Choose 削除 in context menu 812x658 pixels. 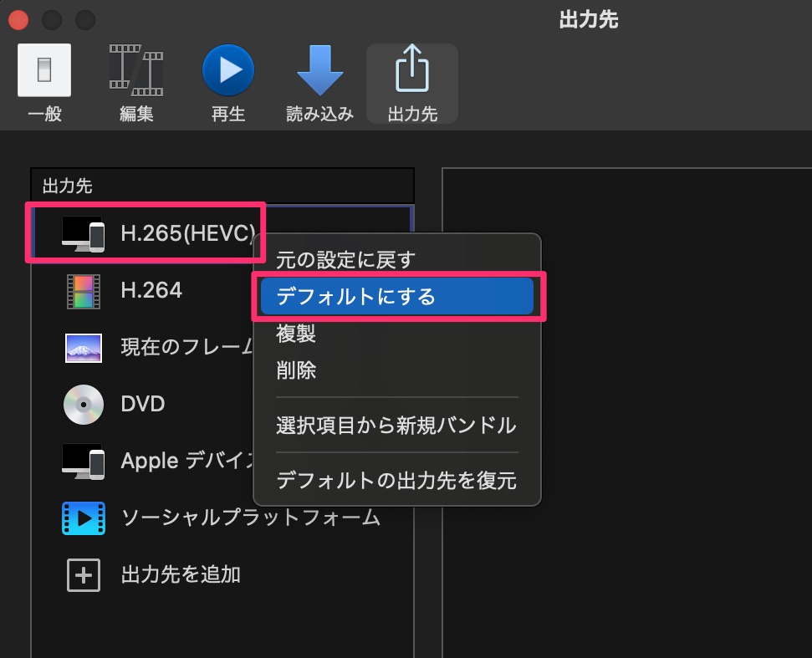coord(397,370)
